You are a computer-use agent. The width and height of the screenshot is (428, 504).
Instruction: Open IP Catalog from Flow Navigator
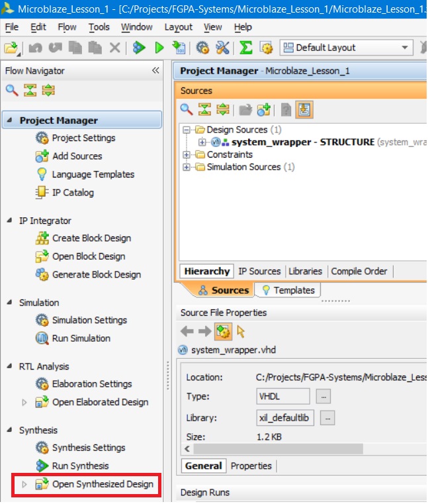73,193
